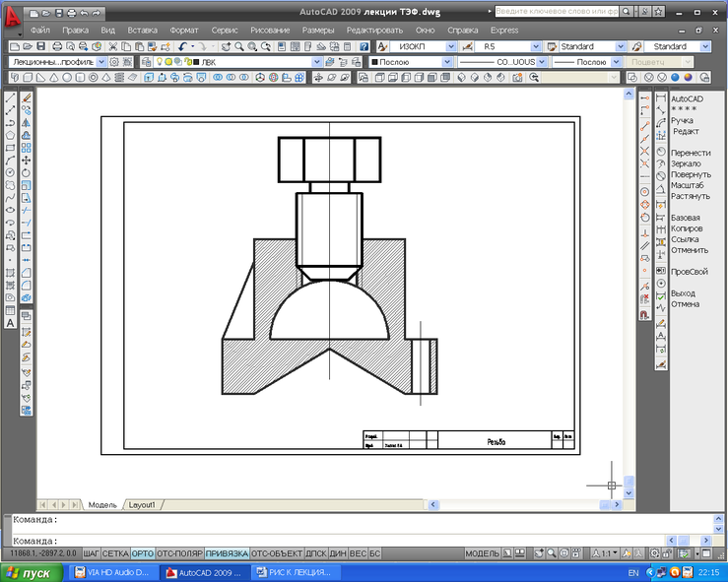
Task: Select the Line tool in Draw toolbar
Action: click(10, 98)
